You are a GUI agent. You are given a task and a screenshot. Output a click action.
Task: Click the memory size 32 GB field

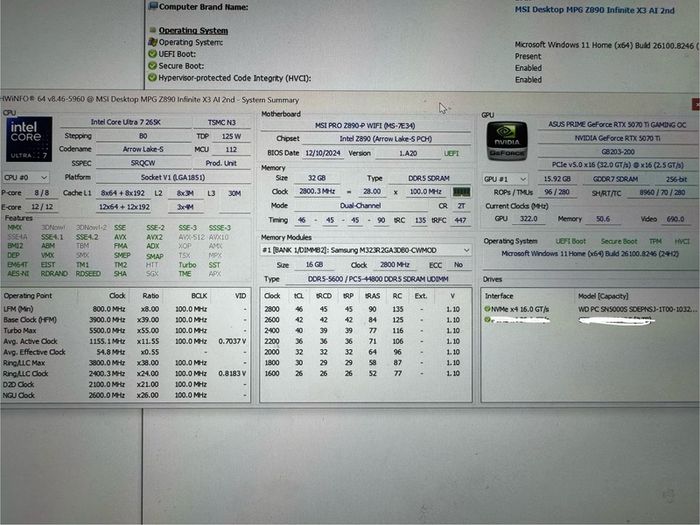317,178
